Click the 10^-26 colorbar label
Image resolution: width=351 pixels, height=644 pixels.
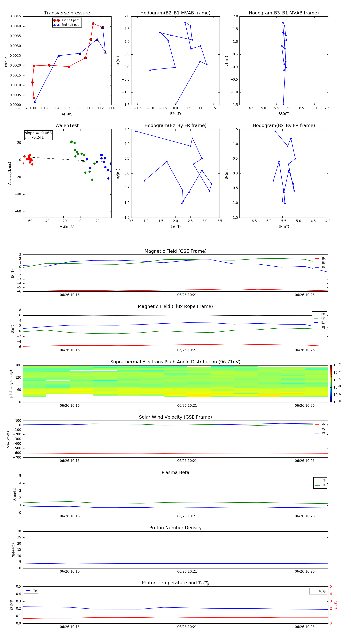[337, 365]
